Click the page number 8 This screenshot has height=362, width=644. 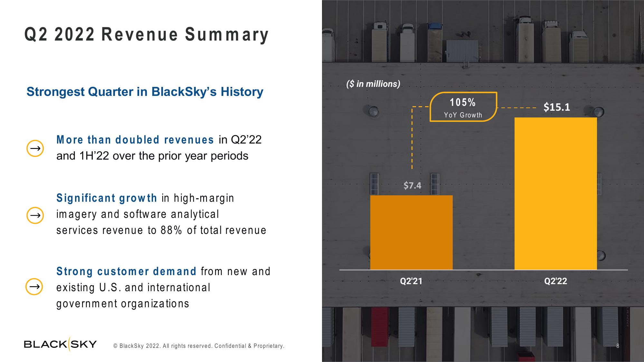[x=618, y=346]
